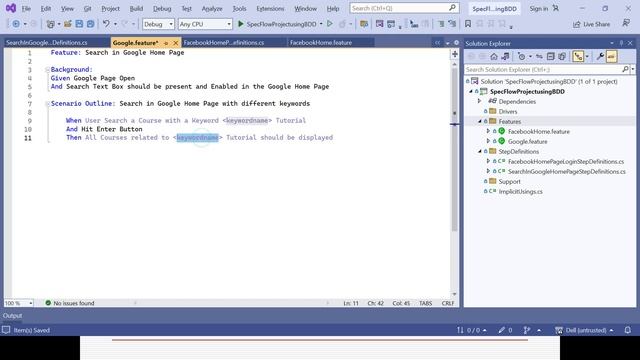Click Sync with Active Document icon

539,57
